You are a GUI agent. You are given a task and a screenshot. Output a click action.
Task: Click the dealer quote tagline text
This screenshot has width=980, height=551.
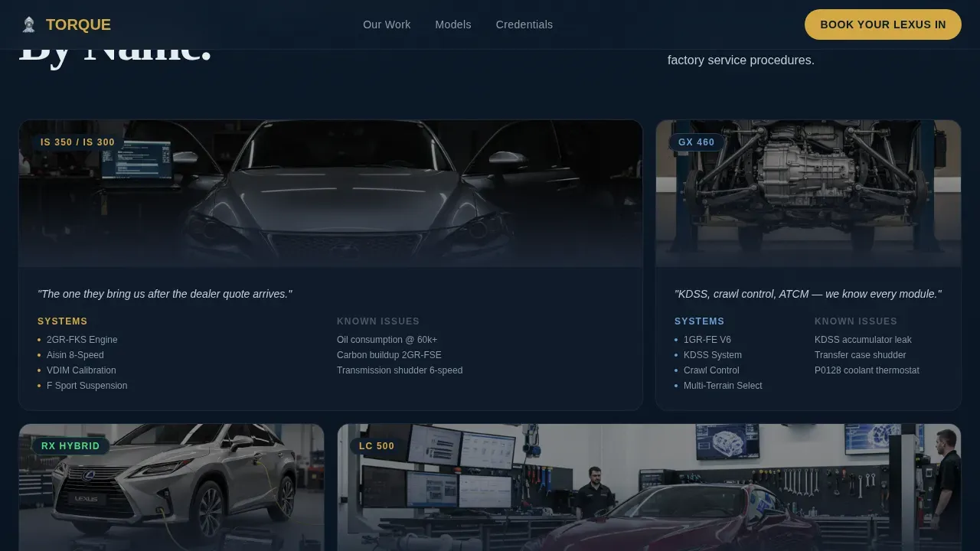(165, 294)
